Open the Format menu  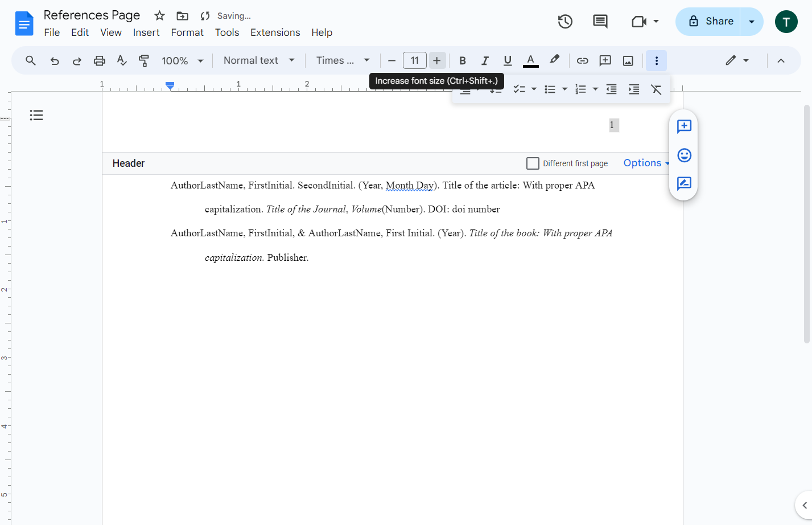(x=187, y=32)
